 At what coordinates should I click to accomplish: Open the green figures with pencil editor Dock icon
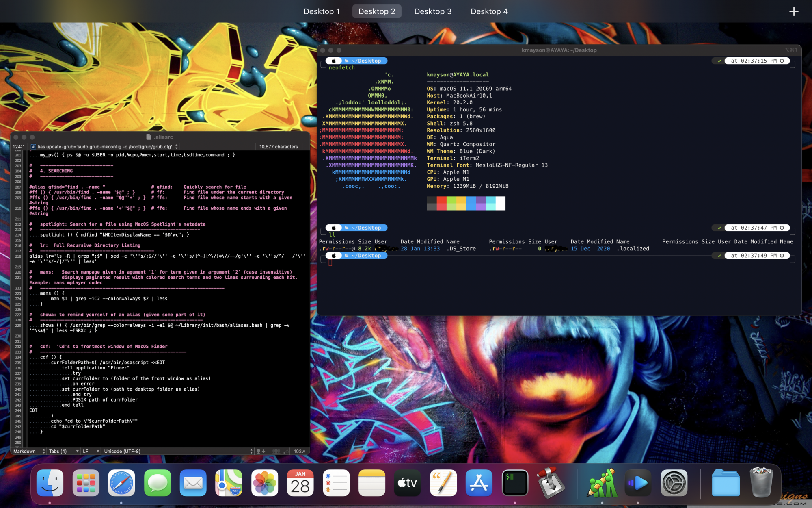click(x=602, y=483)
